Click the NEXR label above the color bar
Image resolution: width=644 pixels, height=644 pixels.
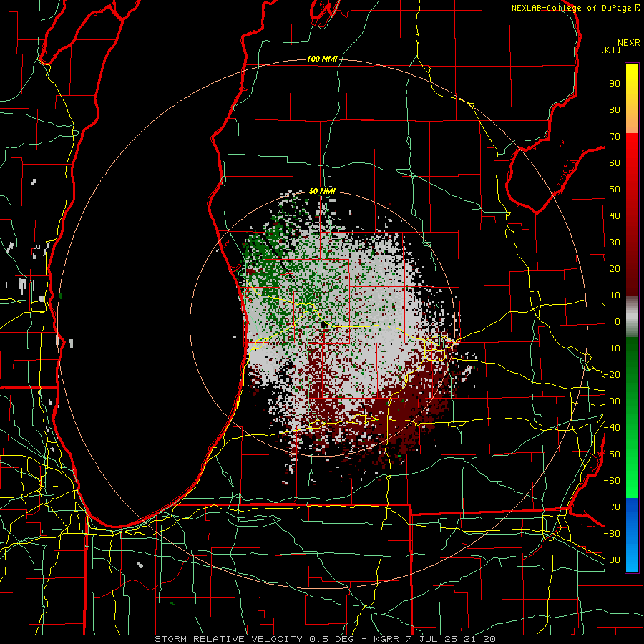[629, 43]
